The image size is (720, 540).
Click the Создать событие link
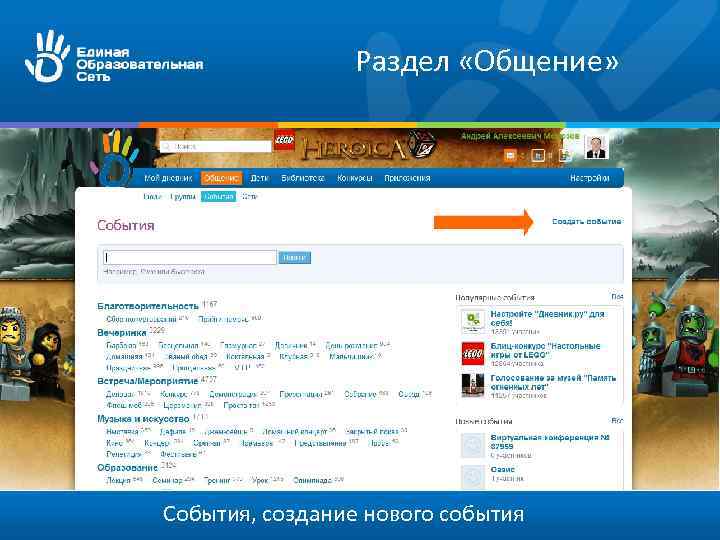[x=586, y=221]
